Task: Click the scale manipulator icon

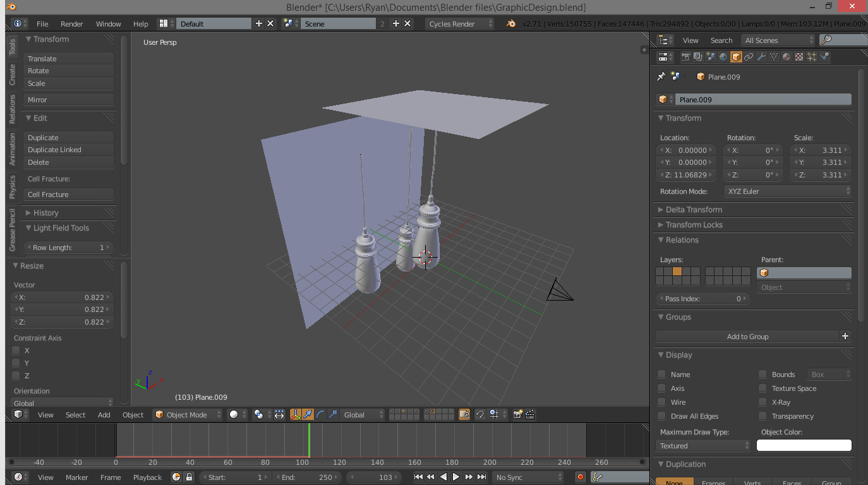Action: click(333, 414)
